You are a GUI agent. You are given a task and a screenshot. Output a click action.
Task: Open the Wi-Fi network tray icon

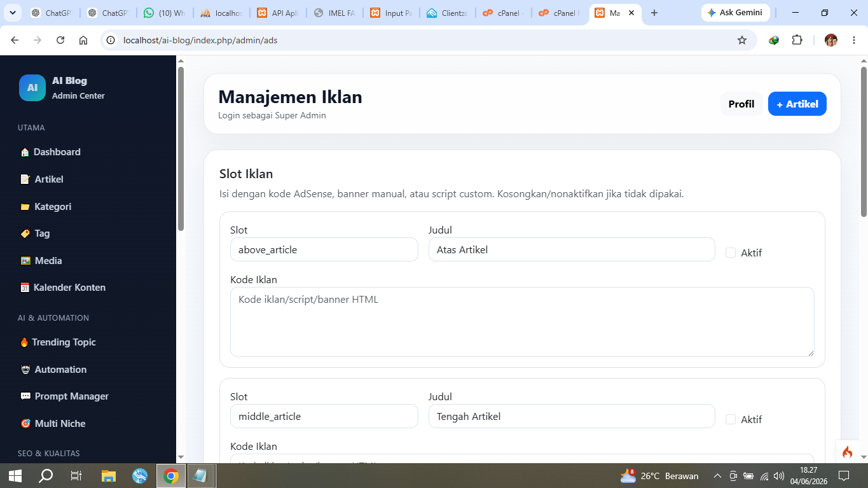click(x=764, y=476)
